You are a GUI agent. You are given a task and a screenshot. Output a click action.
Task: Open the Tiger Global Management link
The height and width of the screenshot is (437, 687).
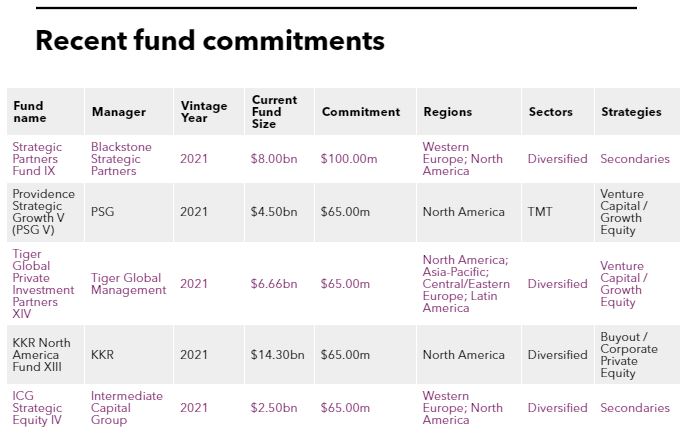point(128,284)
